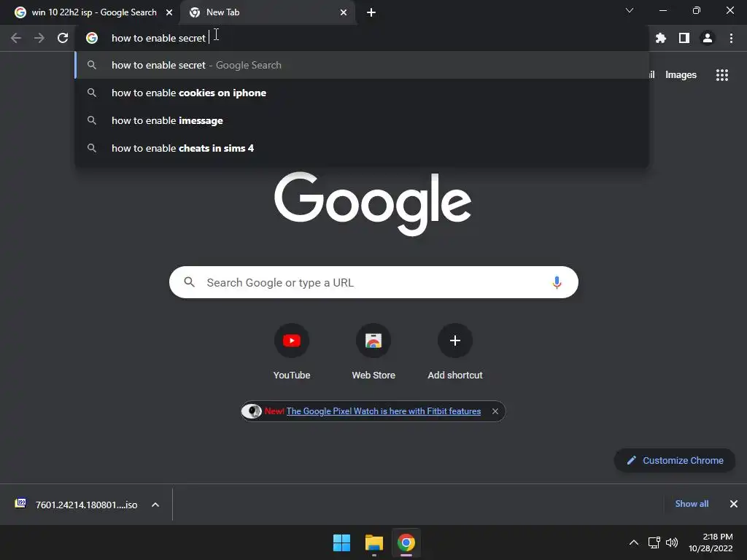Open the Chrome three-dot menu
This screenshot has height=560, width=747.
pos(731,38)
